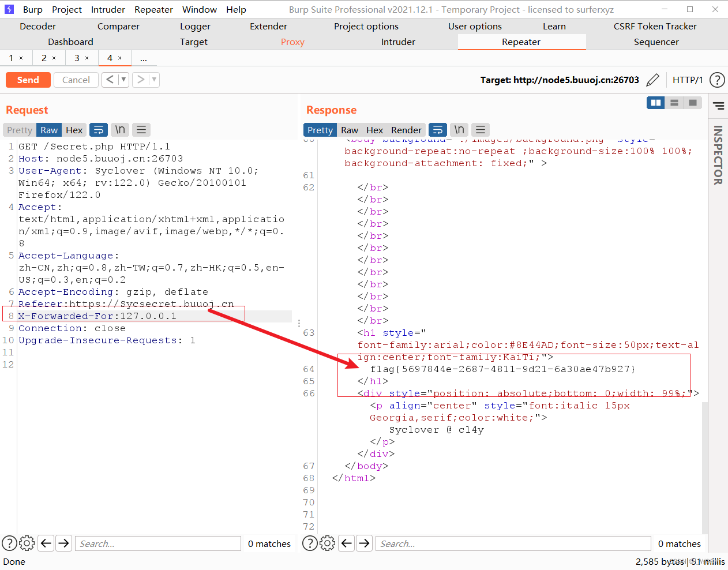The height and width of the screenshot is (570, 728).
Task: Go forward in request history
Action: pos(141,80)
